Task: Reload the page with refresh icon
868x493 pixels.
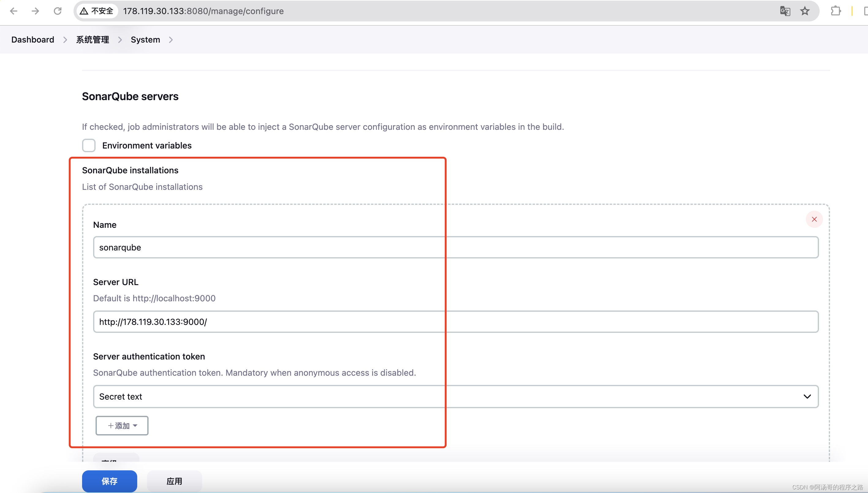Action: pyautogui.click(x=58, y=11)
